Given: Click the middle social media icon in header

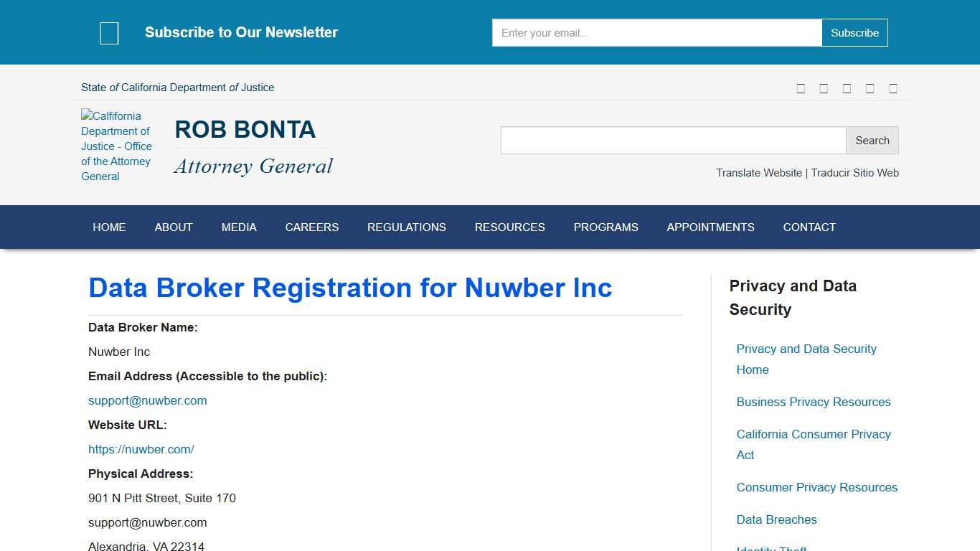Looking at the screenshot, I should [x=847, y=88].
